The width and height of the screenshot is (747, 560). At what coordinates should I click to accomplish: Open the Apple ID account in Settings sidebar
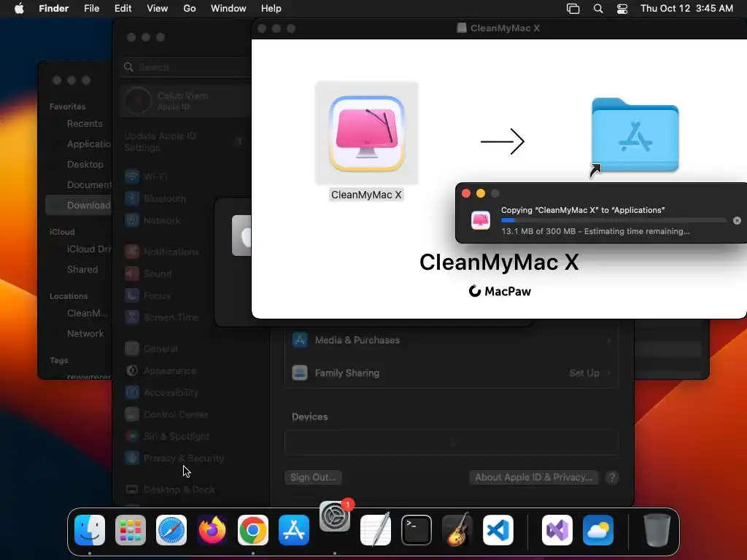point(185,101)
